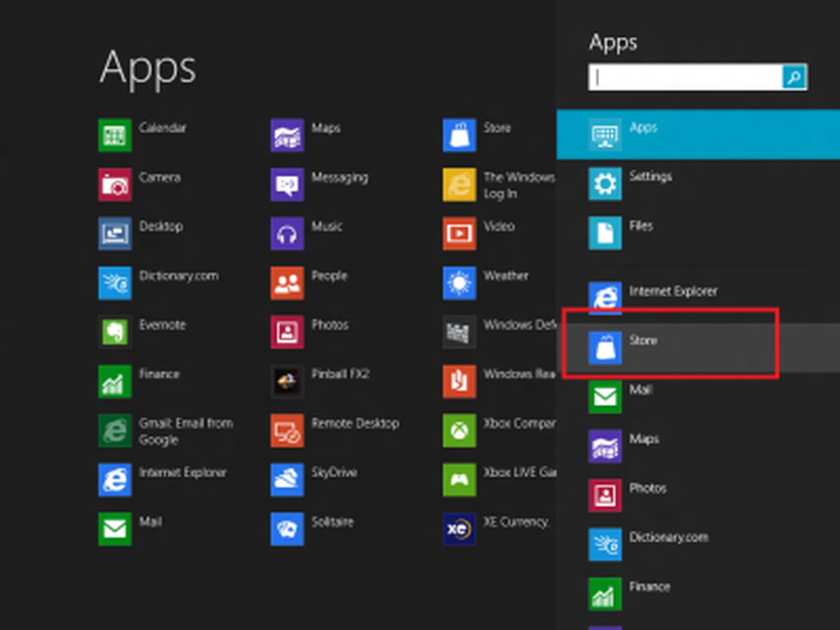Choose Mail in the search pane

point(698,396)
